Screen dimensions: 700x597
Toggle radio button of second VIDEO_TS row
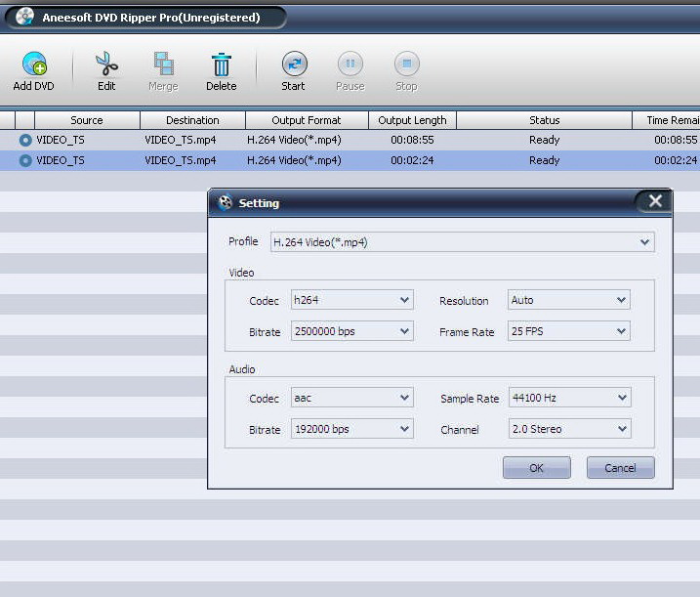tap(25, 160)
